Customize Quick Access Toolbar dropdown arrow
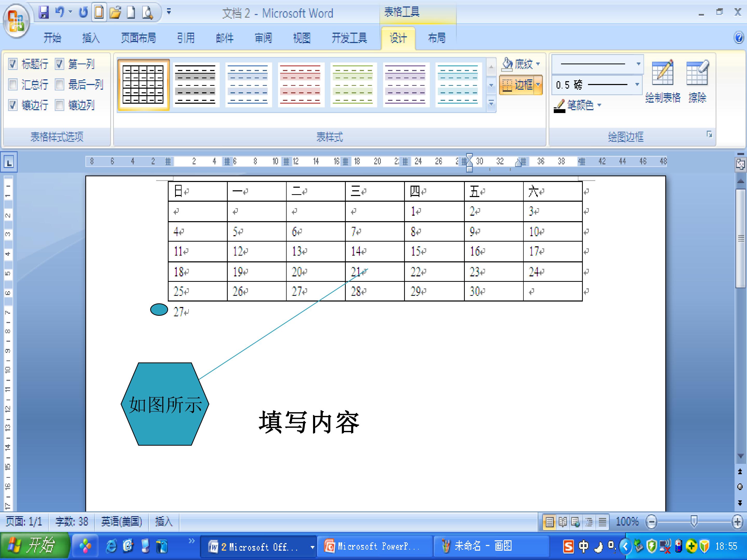747x560 pixels. pyautogui.click(x=169, y=12)
